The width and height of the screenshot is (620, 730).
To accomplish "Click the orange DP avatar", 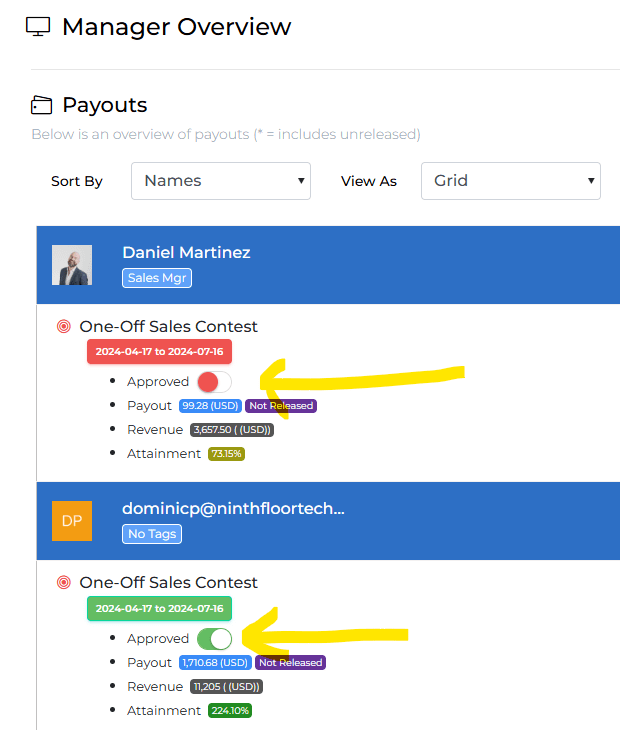I will (72, 521).
